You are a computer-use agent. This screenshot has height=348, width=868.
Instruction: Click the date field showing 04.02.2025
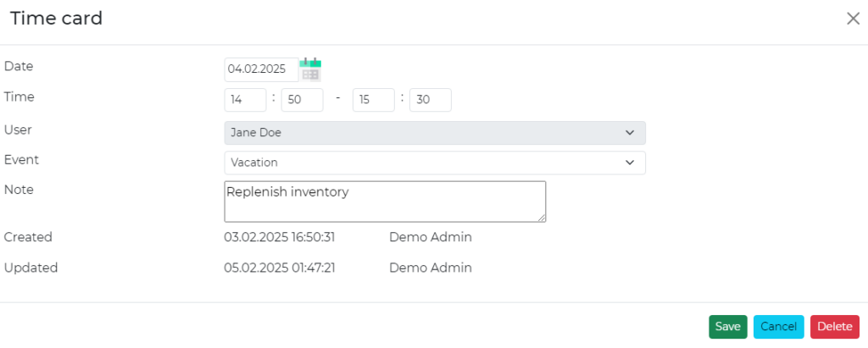tap(260, 69)
